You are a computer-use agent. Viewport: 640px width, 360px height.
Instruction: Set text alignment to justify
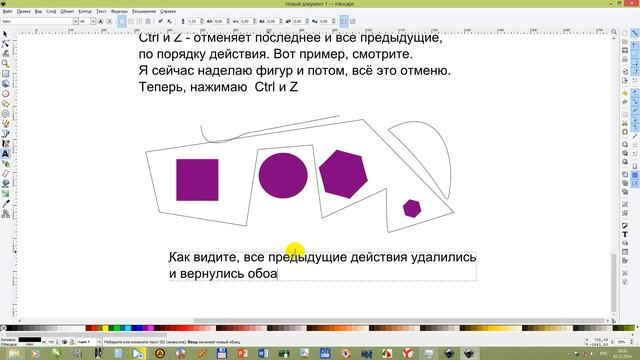click(148, 21)
